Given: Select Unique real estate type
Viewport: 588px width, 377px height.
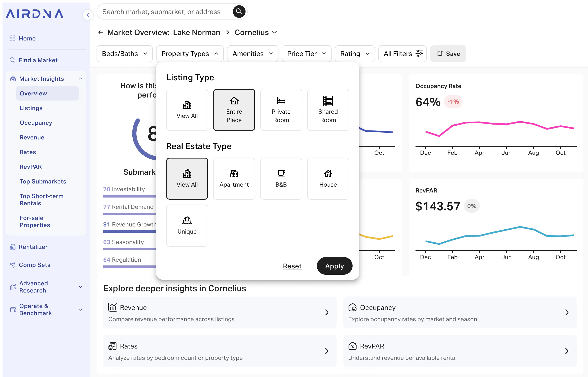Looking at the screenshot, I should pyautogui.click(x=187, y=225).
